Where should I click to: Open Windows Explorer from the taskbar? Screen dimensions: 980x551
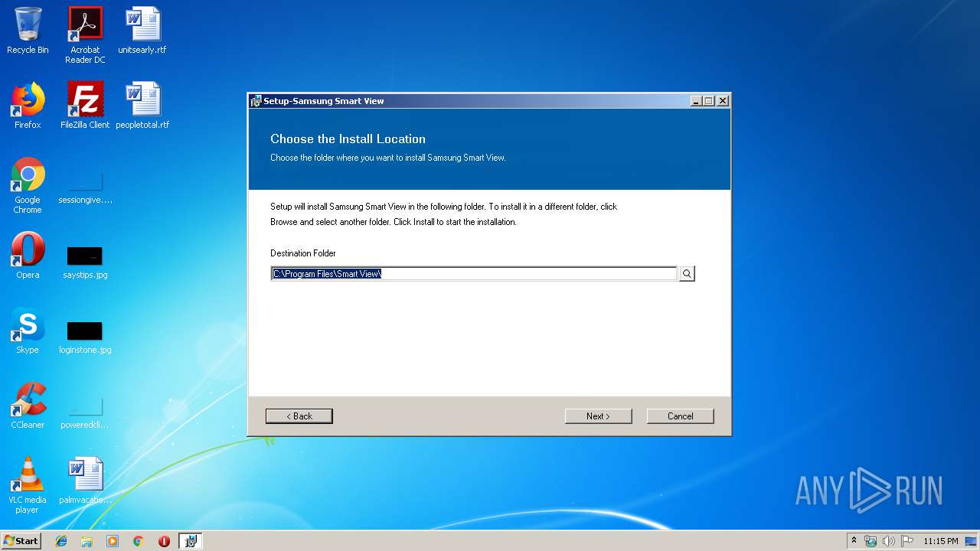point(87,541)
